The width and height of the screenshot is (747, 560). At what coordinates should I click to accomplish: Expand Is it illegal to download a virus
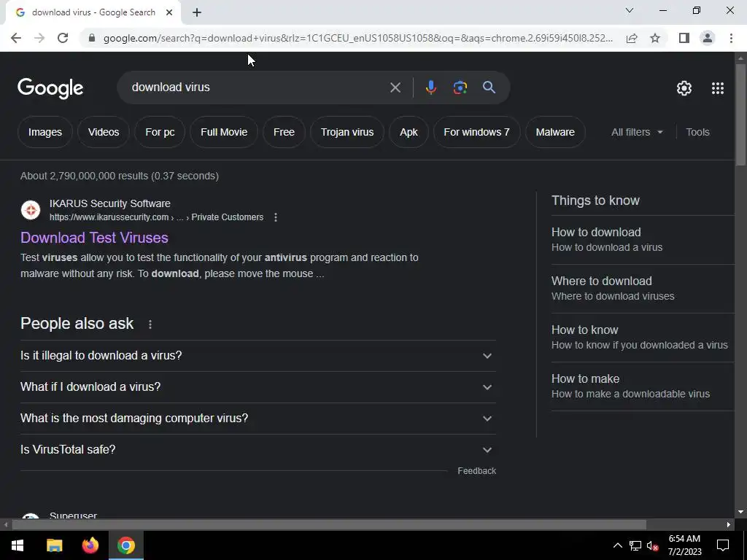(258, 356)
